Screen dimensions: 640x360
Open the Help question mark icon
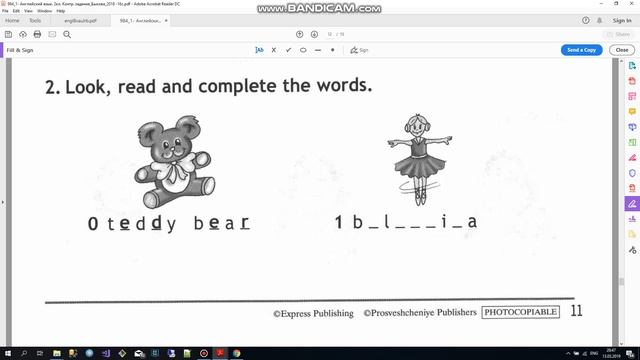pyautogui.click(x=586, y=20)
